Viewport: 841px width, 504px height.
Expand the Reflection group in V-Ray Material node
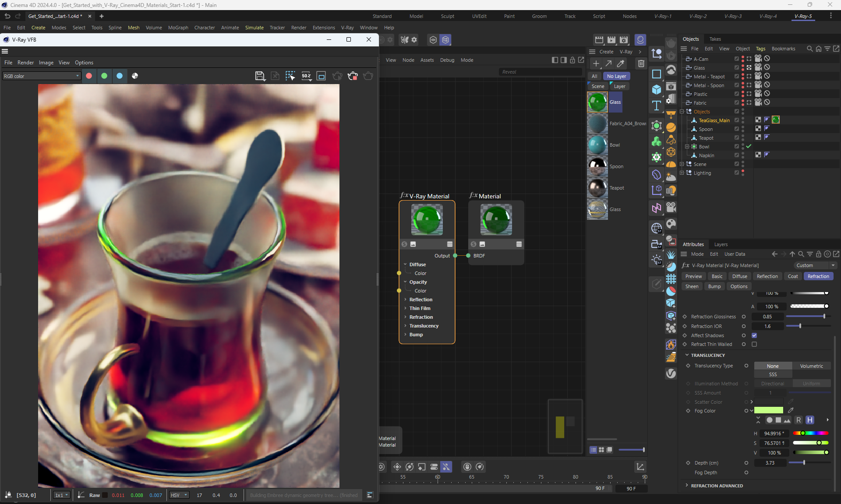(x=405, y=300)
